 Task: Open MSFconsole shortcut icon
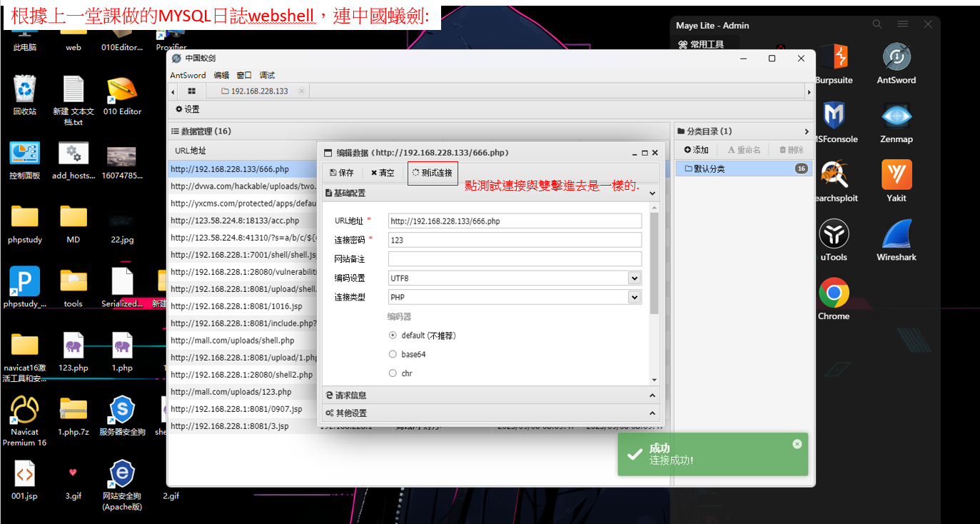[834, 116]
